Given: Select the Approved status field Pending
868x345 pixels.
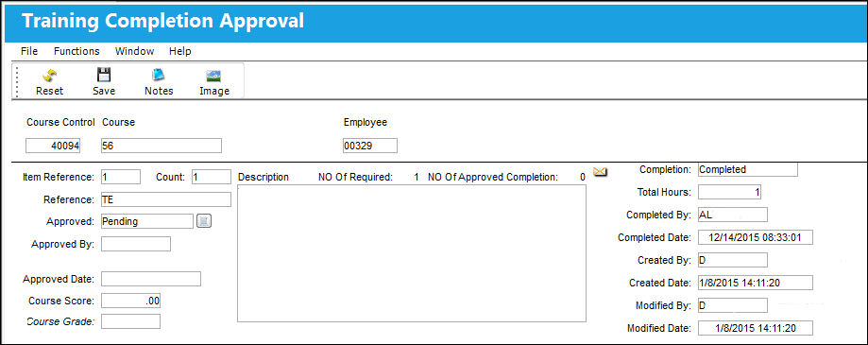Looking at the screenshot, I should tap(147, 221).
